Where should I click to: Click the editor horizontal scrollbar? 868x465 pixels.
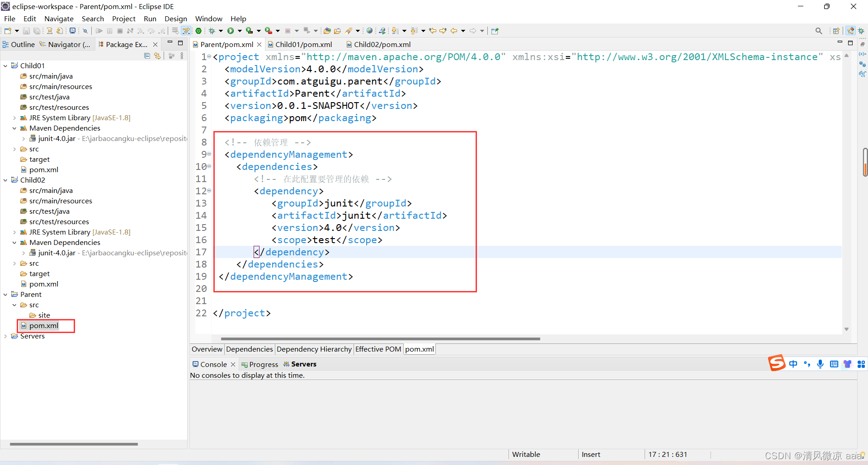pos(380,338)
